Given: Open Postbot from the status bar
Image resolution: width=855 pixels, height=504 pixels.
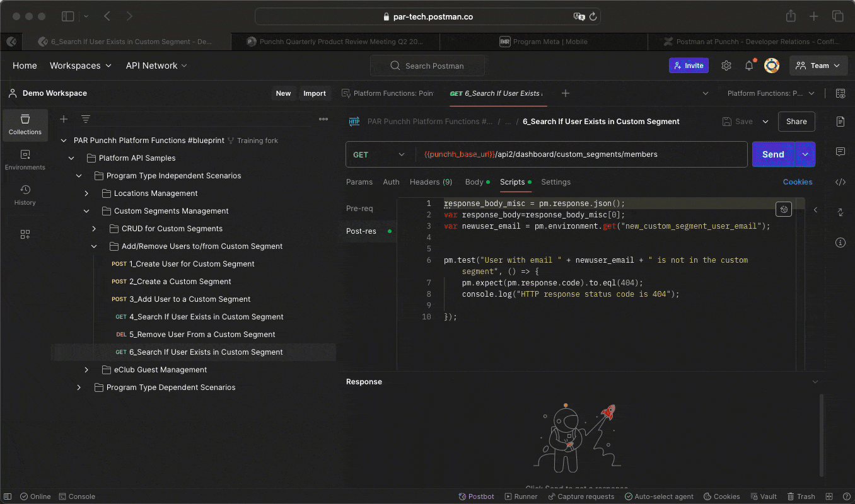Looking at the screenshot, I should [x=476, y=496].
